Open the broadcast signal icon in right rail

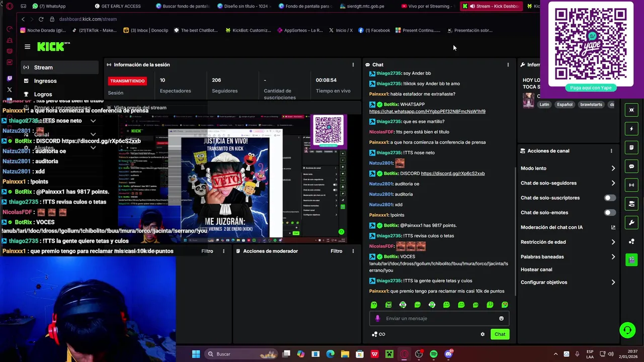tap(631, 185)
